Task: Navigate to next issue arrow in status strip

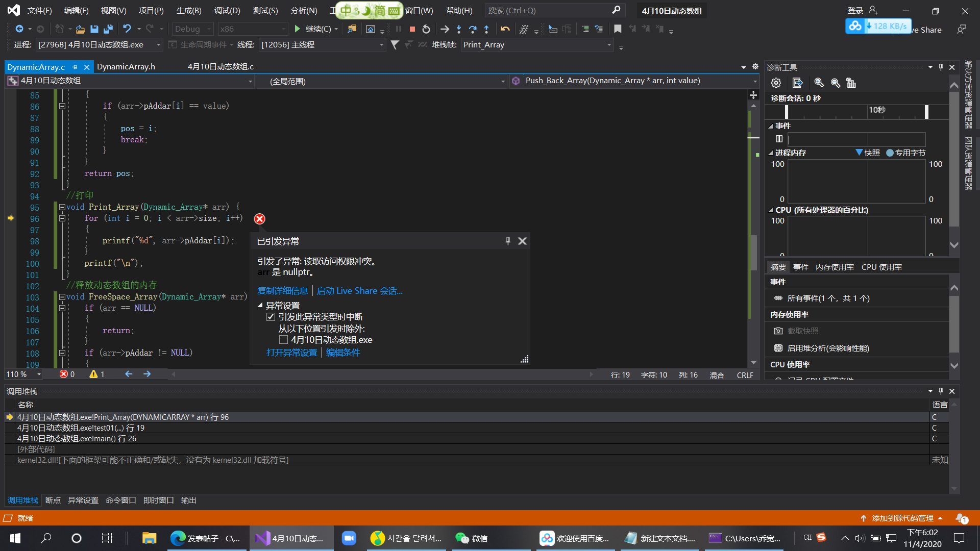Action: pyautogui.click(x=147, y=374)
